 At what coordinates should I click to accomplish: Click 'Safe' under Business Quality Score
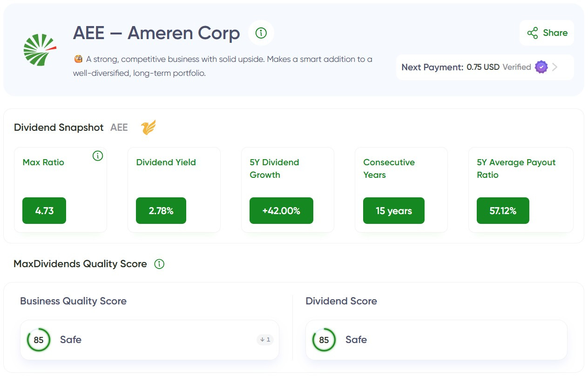71,340
